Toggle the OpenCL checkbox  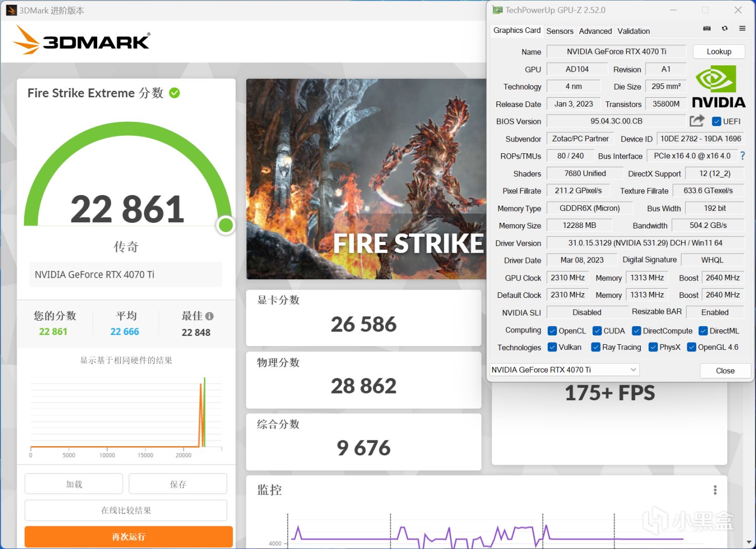552,331
